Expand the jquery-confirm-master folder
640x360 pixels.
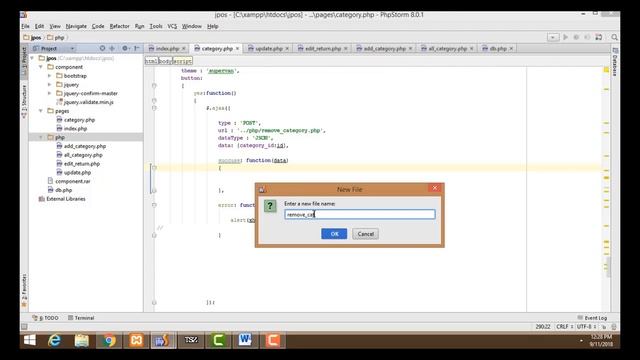(x=50, y=93)
